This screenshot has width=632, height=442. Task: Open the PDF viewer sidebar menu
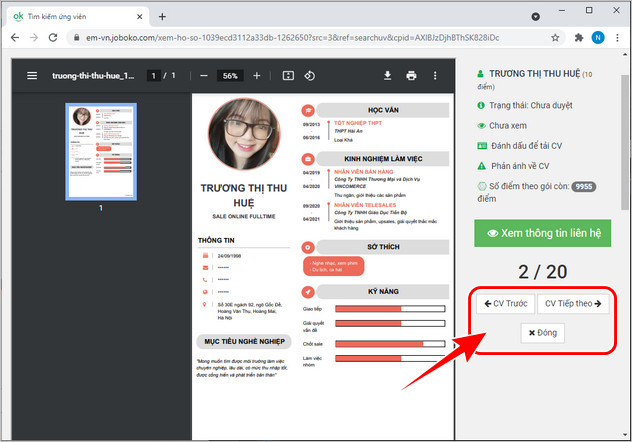point(33,76)
